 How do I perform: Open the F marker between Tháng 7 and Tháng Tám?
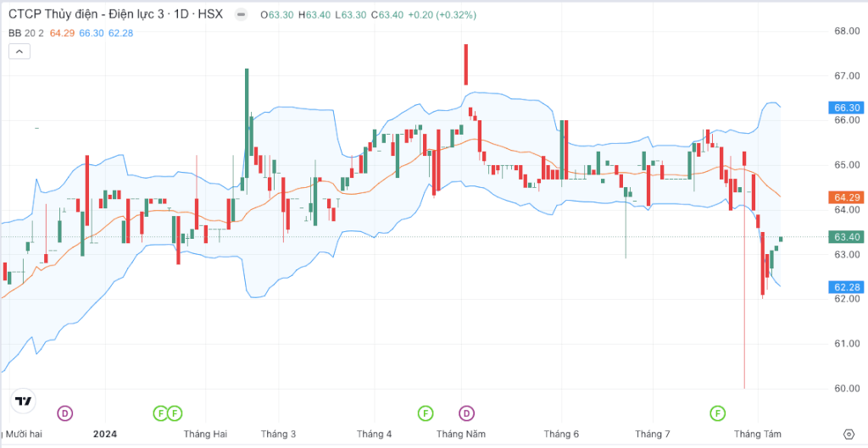point(718,412)
